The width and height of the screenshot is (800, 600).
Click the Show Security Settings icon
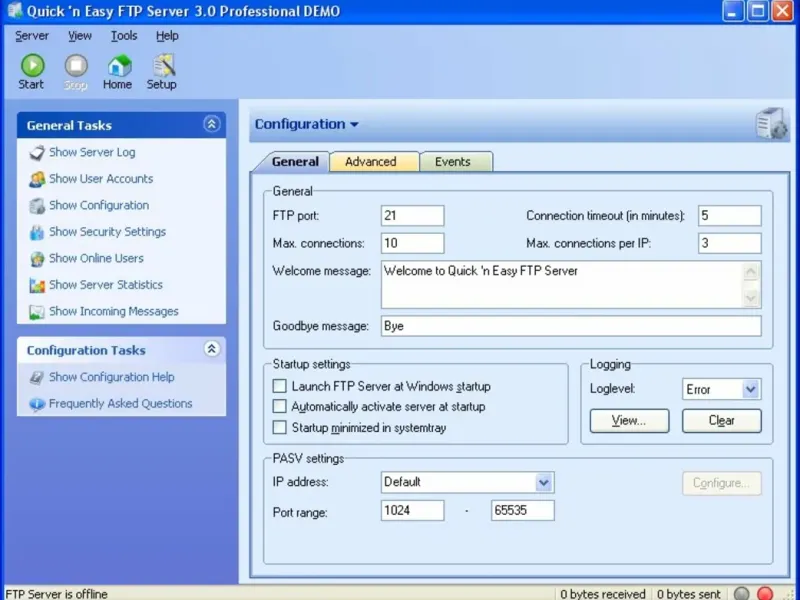click(x=37, y=232)
